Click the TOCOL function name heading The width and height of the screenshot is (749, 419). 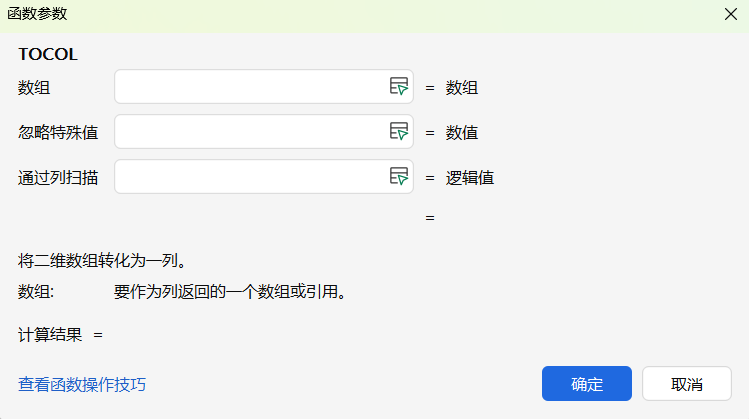click(48, 54)
